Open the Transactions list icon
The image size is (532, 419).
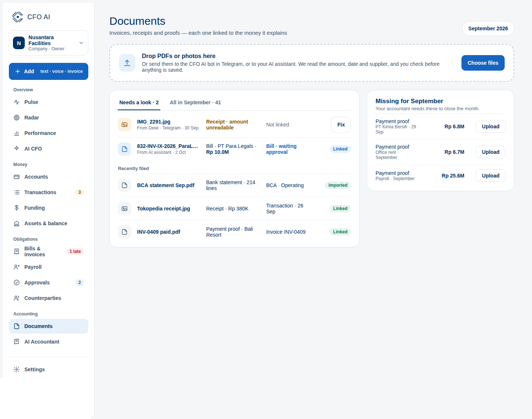(x=17, y=192)
